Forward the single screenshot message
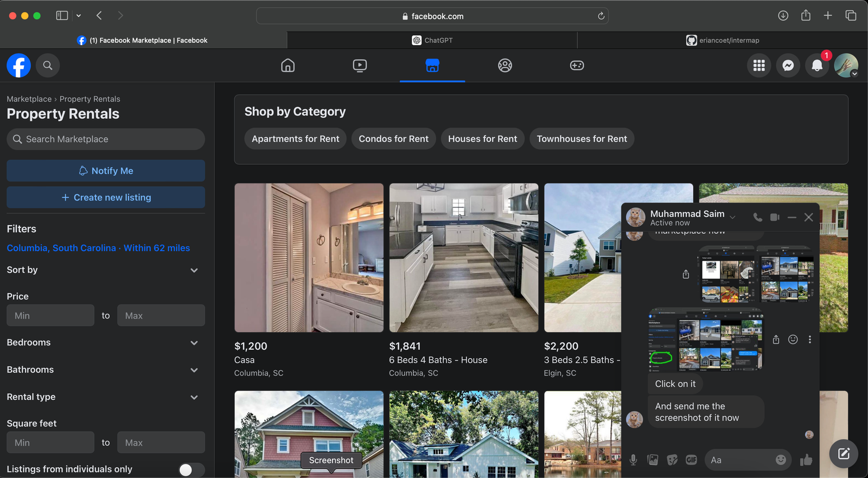 click(776, 340)
